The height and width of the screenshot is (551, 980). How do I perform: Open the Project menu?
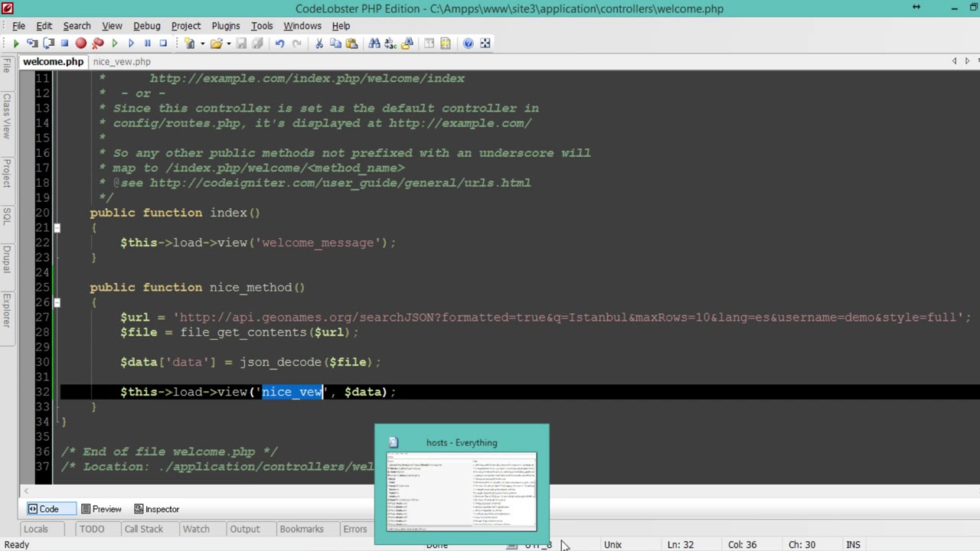click(185, 26)
